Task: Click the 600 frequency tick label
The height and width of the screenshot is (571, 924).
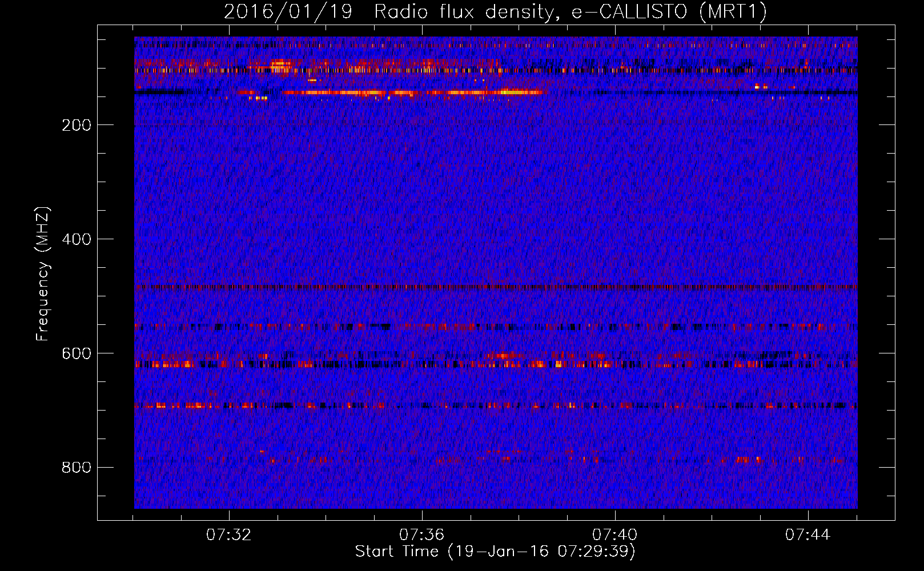Action: (77, 353)
